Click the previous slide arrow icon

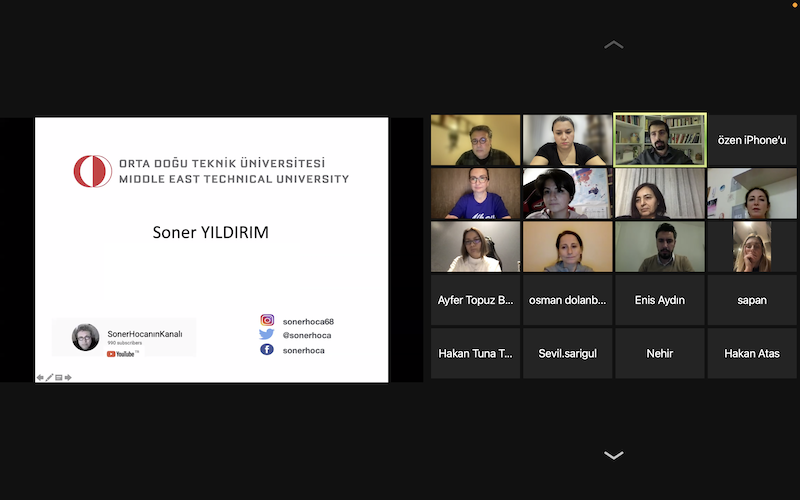[40, 377]
